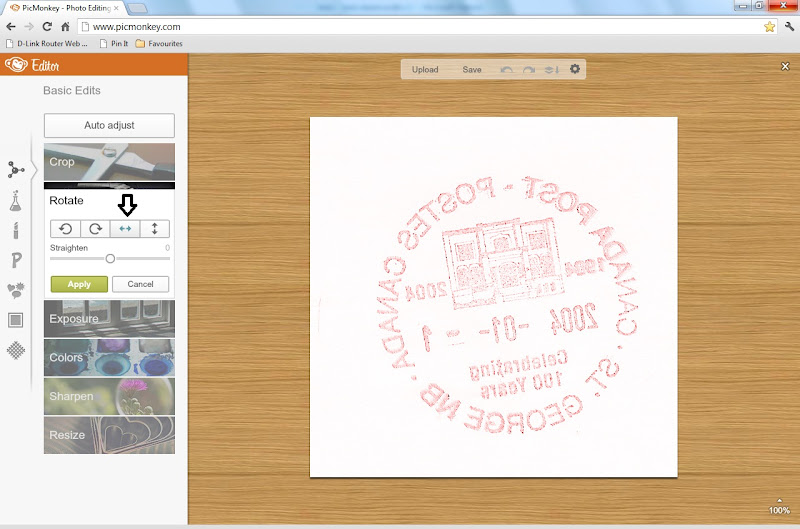Image resolution: width=800 pixels, height=529 pixels.
Task: Cancel the rotate changes
Action: coord(140,284)
